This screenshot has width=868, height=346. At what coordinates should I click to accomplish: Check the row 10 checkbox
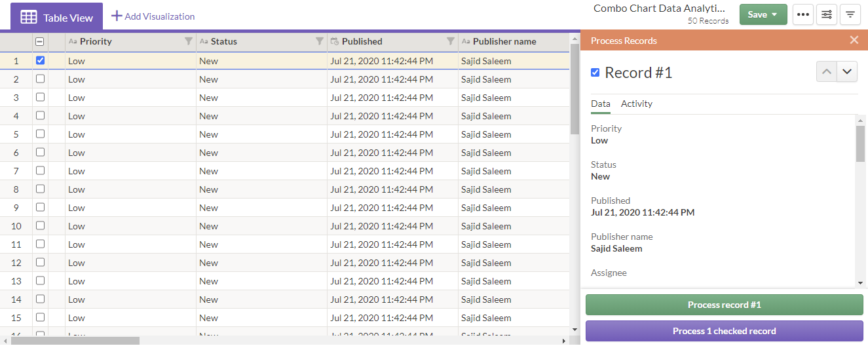tap(40, 225)
